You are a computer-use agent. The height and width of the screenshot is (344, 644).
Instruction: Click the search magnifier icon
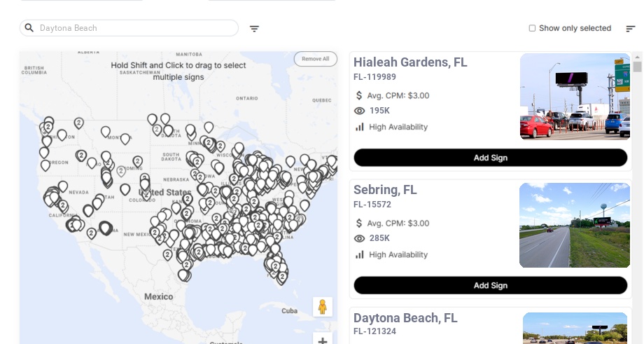(x=29, y=28)
